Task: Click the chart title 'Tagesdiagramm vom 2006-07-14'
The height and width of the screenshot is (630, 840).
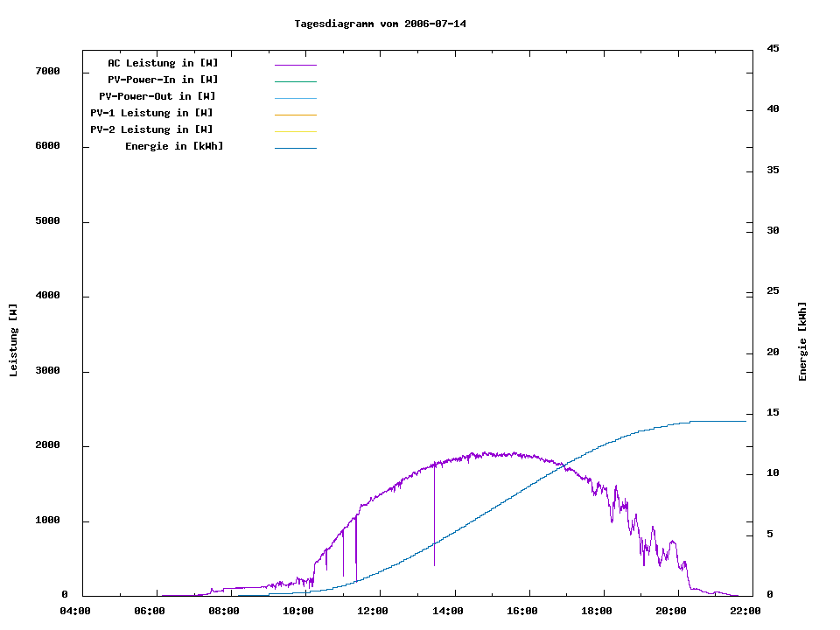Action: (380, 24)
